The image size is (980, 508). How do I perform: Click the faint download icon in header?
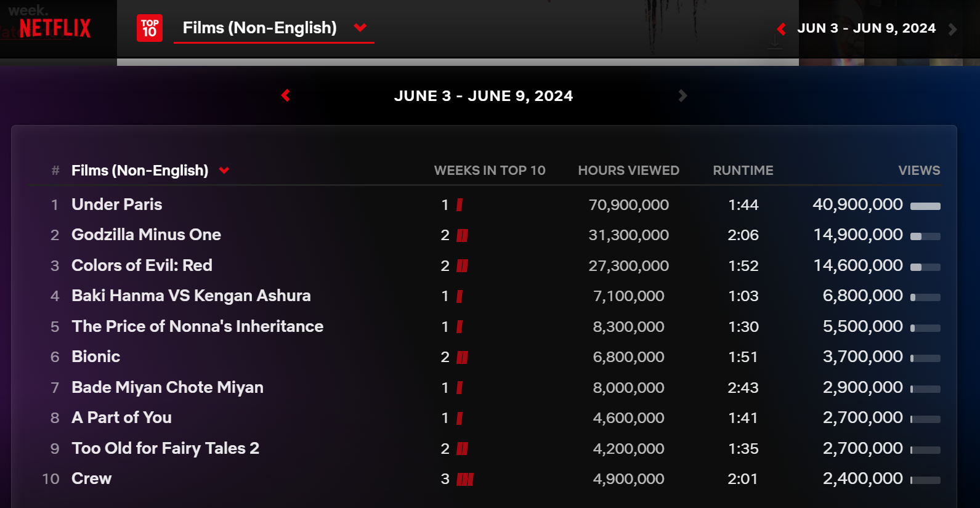tap(775, 42)
